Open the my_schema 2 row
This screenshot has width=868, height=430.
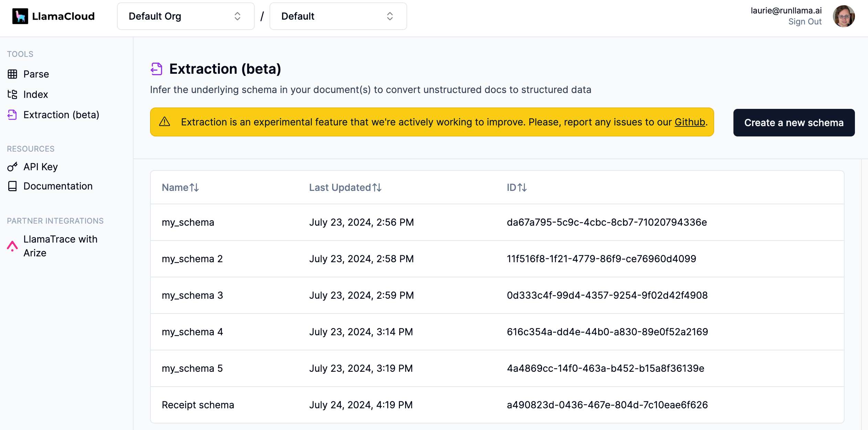pyautogui.click(x=497, y=259)
